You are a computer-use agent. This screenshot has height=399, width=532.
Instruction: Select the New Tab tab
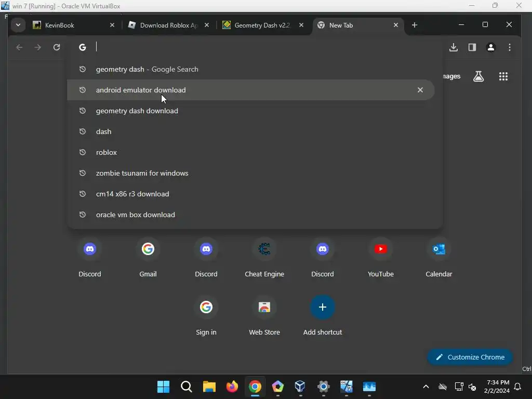point(358,25)
